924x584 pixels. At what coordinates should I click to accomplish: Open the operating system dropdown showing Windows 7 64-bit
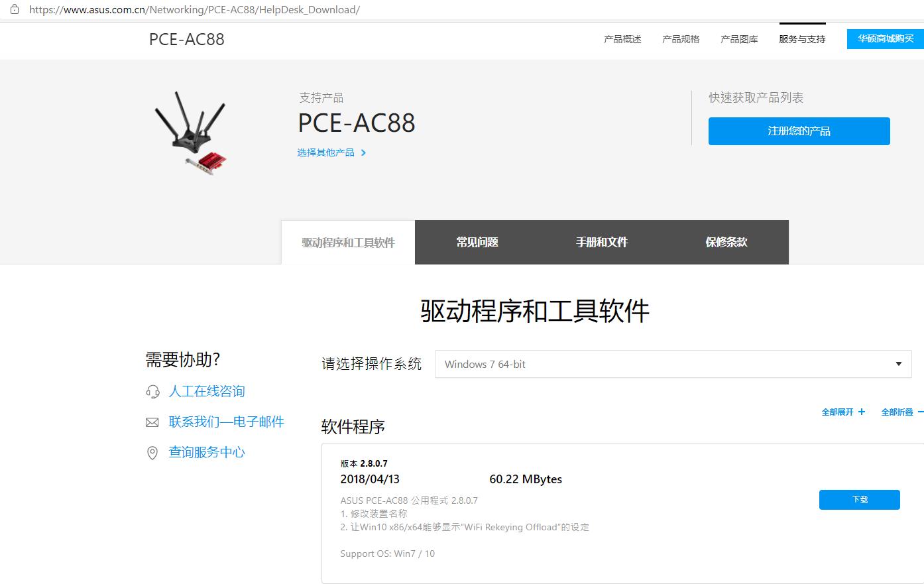[x=673, y=364]
